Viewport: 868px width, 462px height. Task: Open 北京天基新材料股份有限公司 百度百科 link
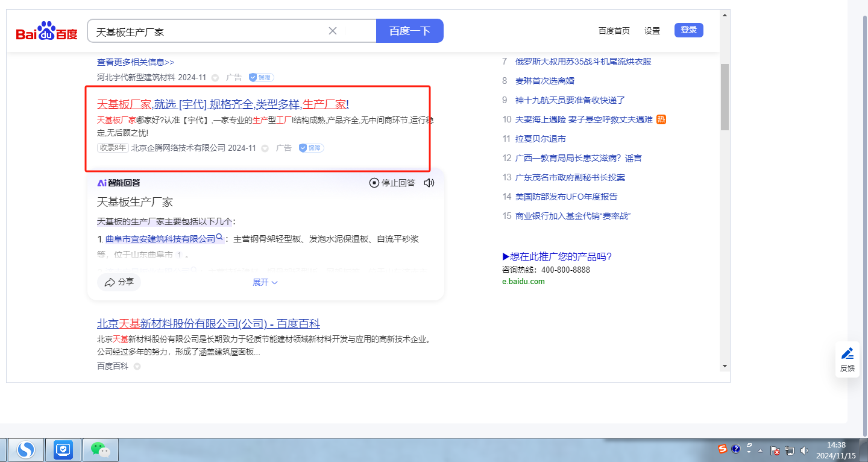tap(208, 323)
